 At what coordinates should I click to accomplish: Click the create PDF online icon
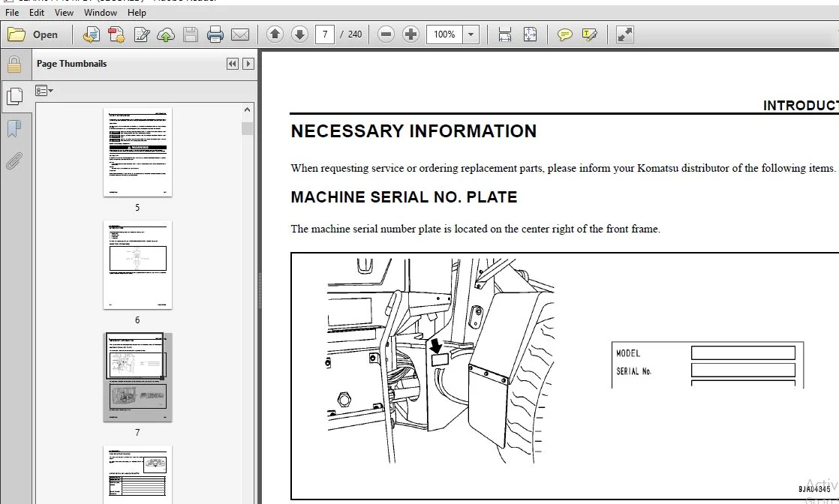tap(92, 34)
